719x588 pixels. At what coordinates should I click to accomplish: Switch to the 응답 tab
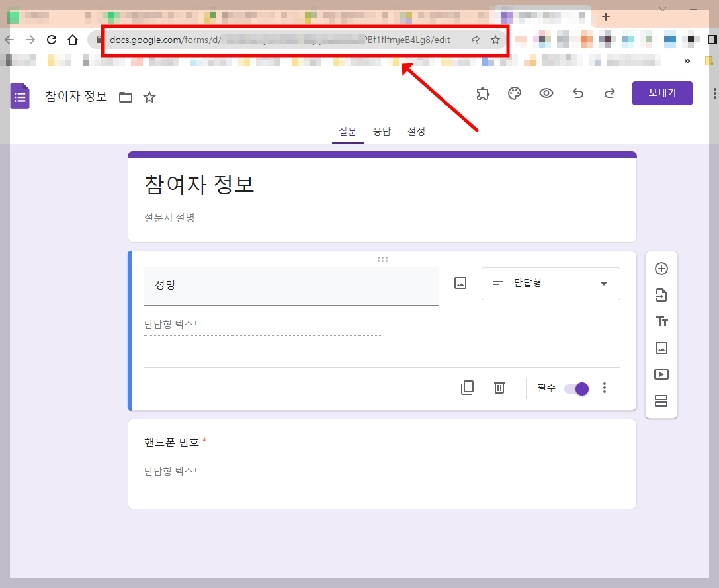point(382,131)
